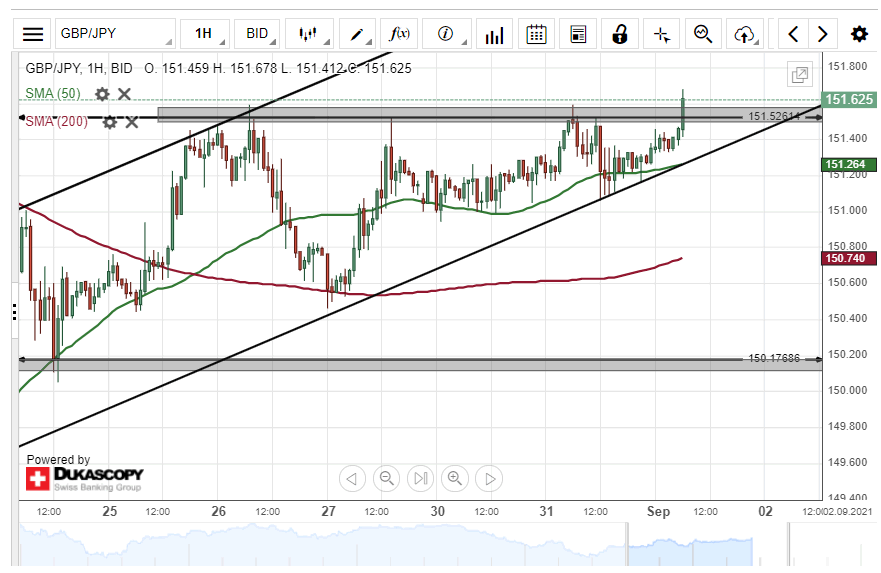Click the cloud upload icon
Image resolution: width=881 pixels, height=573 pixels.
743,34
